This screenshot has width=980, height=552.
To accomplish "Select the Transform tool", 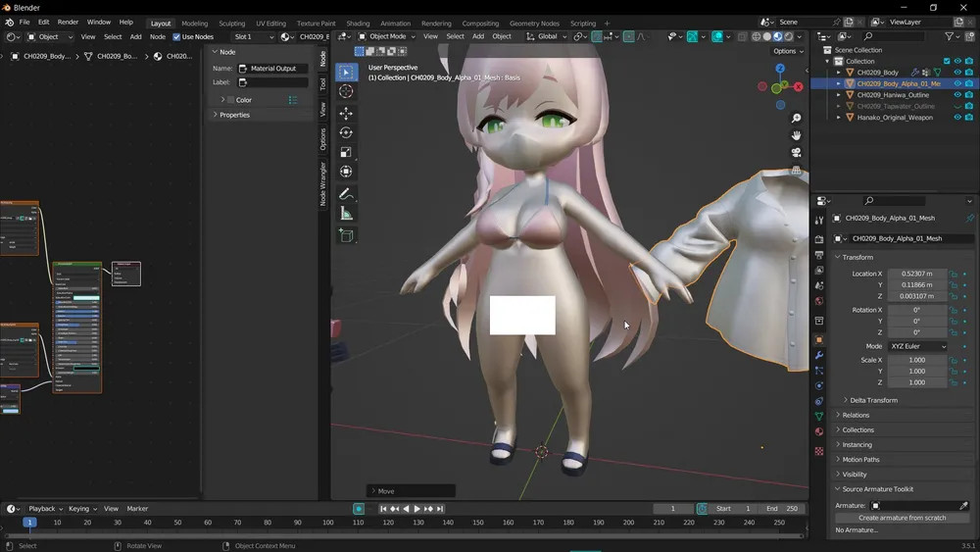I will (x=346, y=172).
